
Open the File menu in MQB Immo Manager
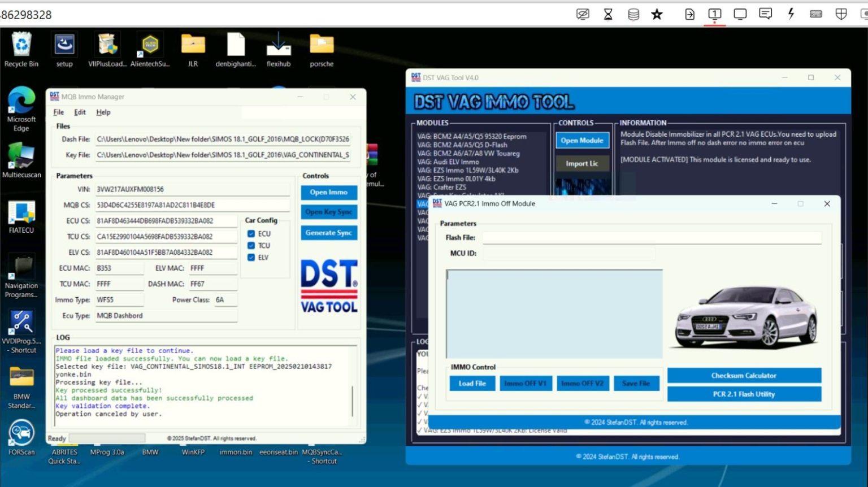point(58,112)
